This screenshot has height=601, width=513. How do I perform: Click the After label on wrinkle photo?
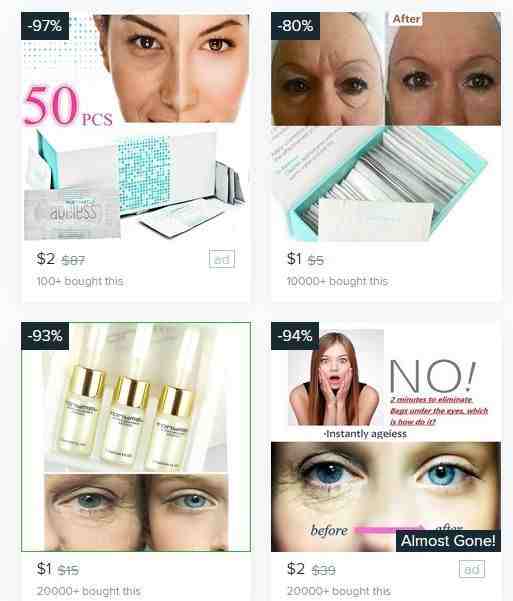click(x=406, y=19)
